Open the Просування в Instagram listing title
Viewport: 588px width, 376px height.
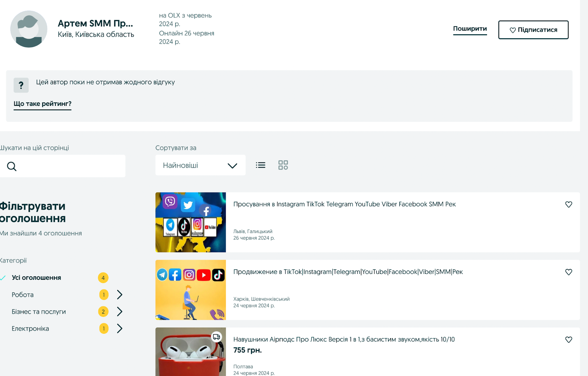point(344,204)
